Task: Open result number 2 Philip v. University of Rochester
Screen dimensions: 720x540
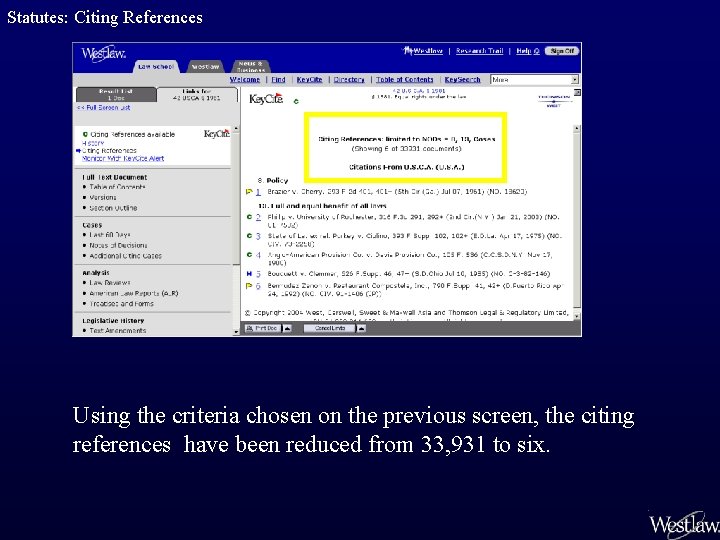Action: (258, 217)
